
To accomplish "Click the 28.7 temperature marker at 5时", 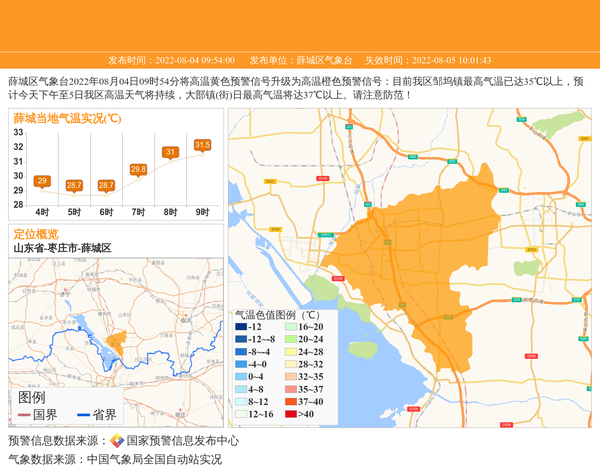I will tap(74, 185).
